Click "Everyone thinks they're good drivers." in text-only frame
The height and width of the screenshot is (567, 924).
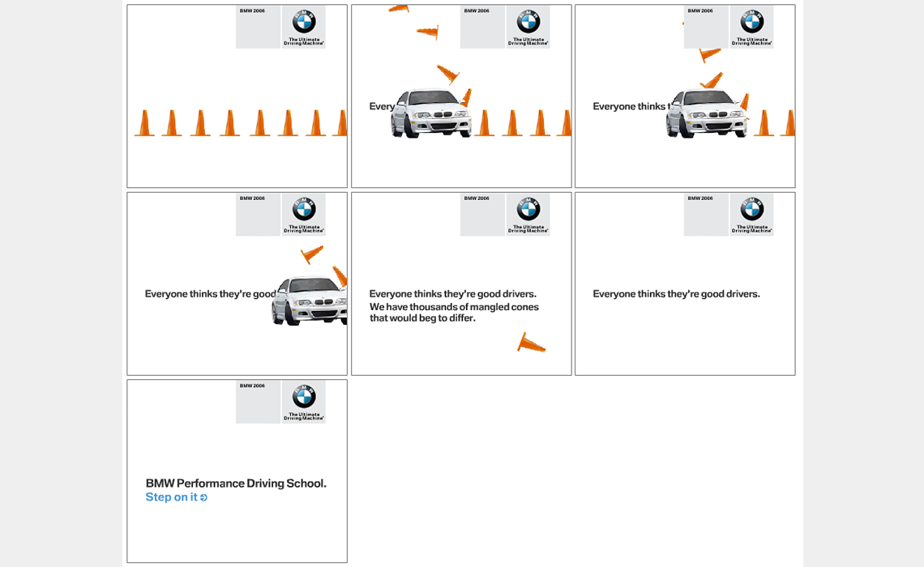(x=677, y=294)
